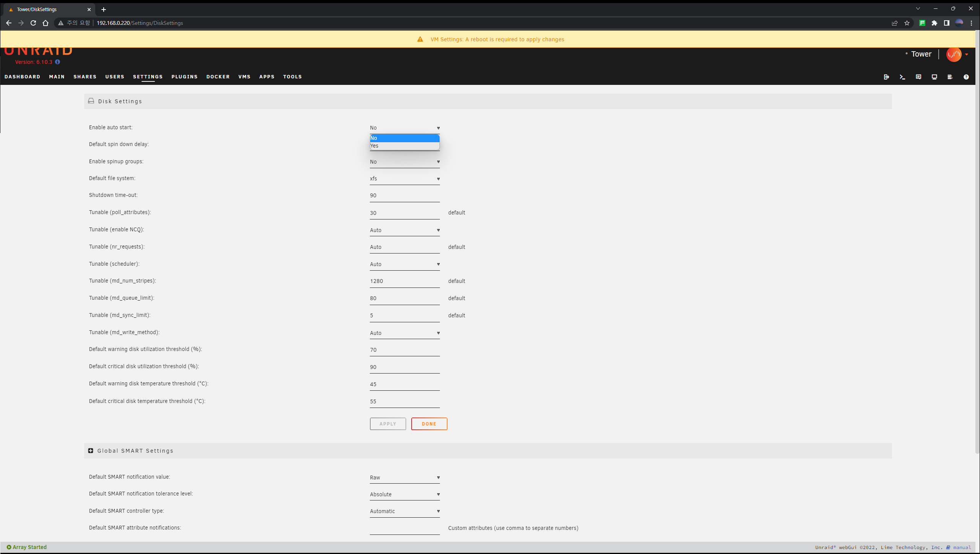
Task: Click the Shutdown time-out input field
Action: (404, 195)
